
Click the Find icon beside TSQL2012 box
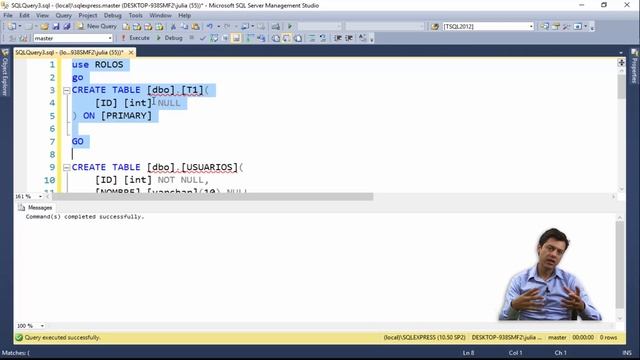click(x=435, y=27)
